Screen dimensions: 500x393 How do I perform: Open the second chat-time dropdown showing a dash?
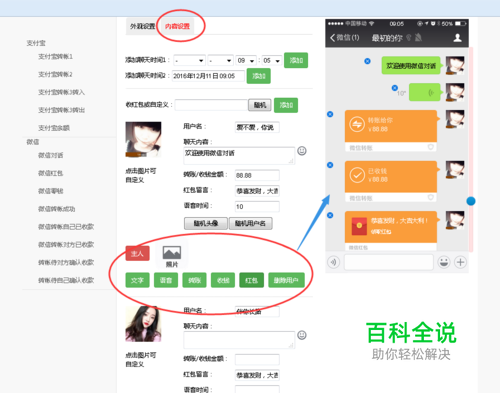point(220,60)
